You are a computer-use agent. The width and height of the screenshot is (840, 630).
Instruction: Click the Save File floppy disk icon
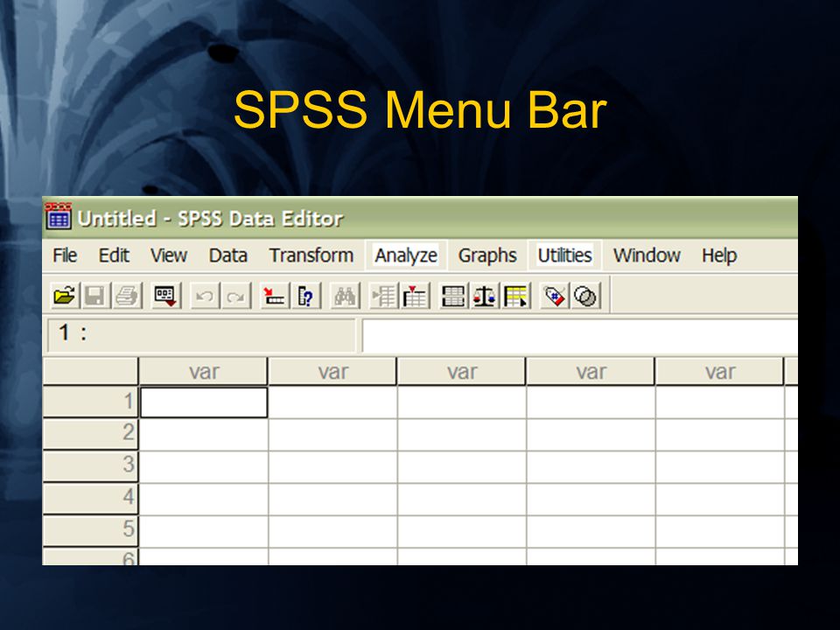pyautogui.click(x=94, y=296)
